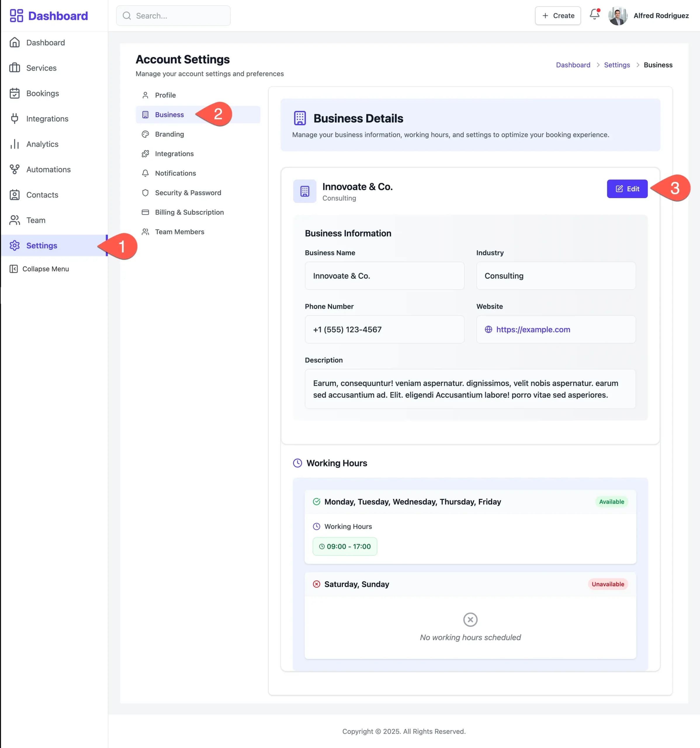Open Automations via the workflow icon

coord(15,169)
